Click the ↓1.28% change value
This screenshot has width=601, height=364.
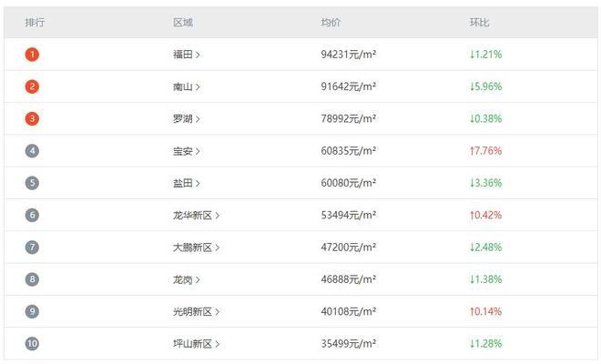[x=485, y=344]
